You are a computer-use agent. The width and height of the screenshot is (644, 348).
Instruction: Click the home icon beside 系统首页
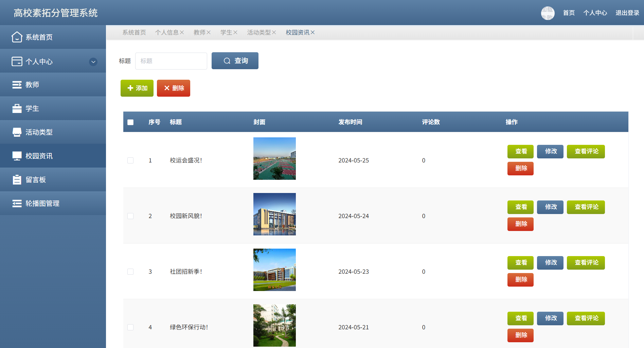17,37
